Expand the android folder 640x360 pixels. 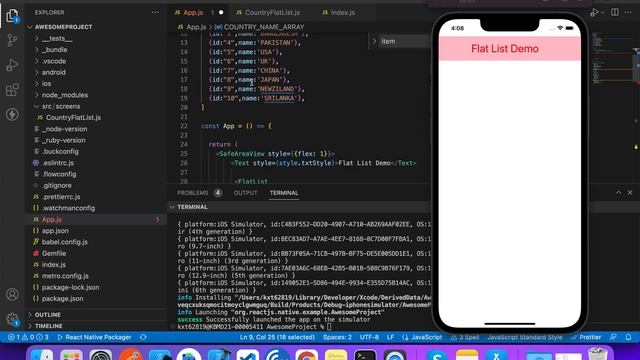pos(53,72)
